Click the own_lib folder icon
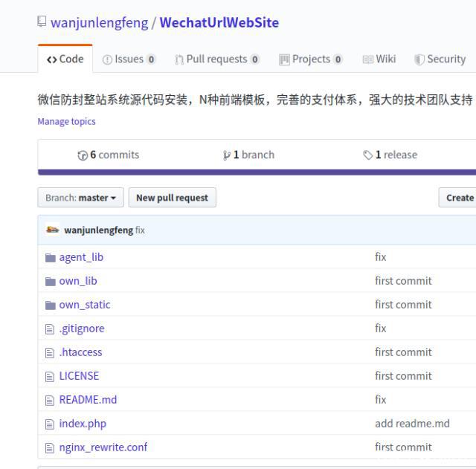The width and height of the screenshot is (476, 469). click(x=51, y=282)
